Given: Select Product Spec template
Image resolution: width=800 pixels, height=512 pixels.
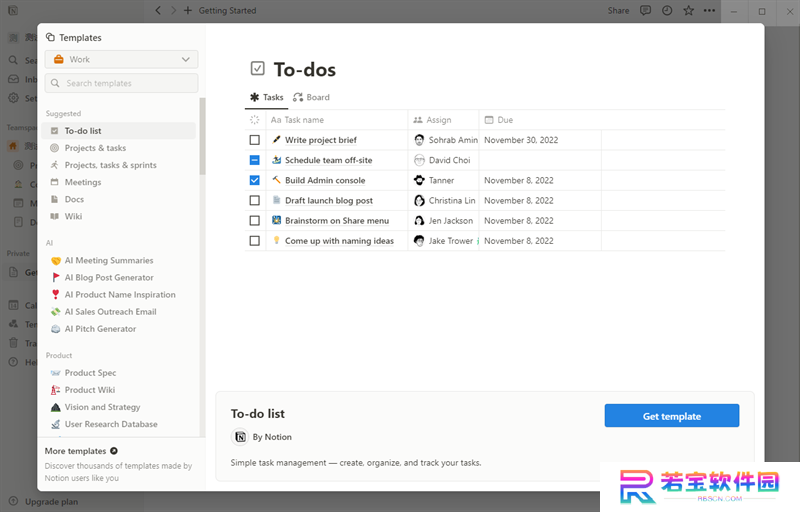Looking at the screenshot, I should click(118, 373).
